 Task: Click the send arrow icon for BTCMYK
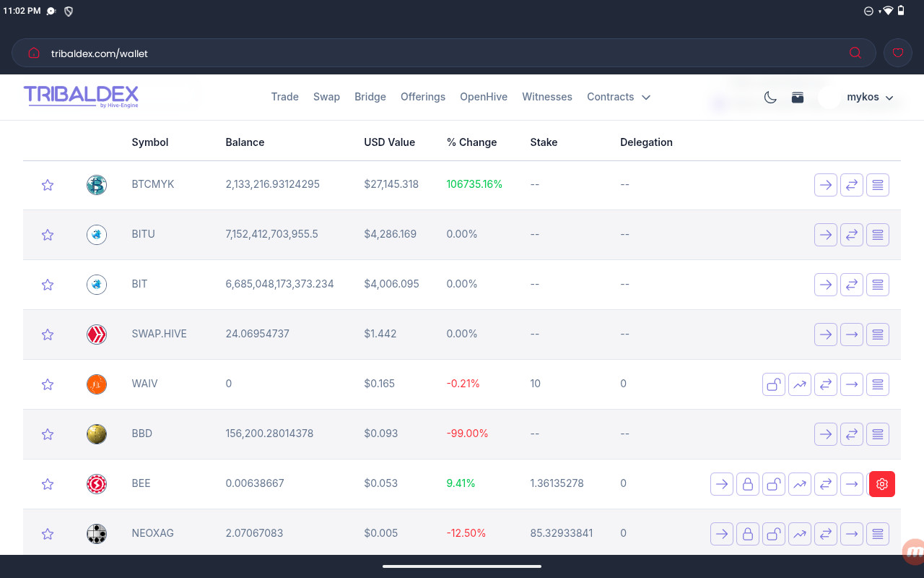pyautogui.click(x=826, y=185)
